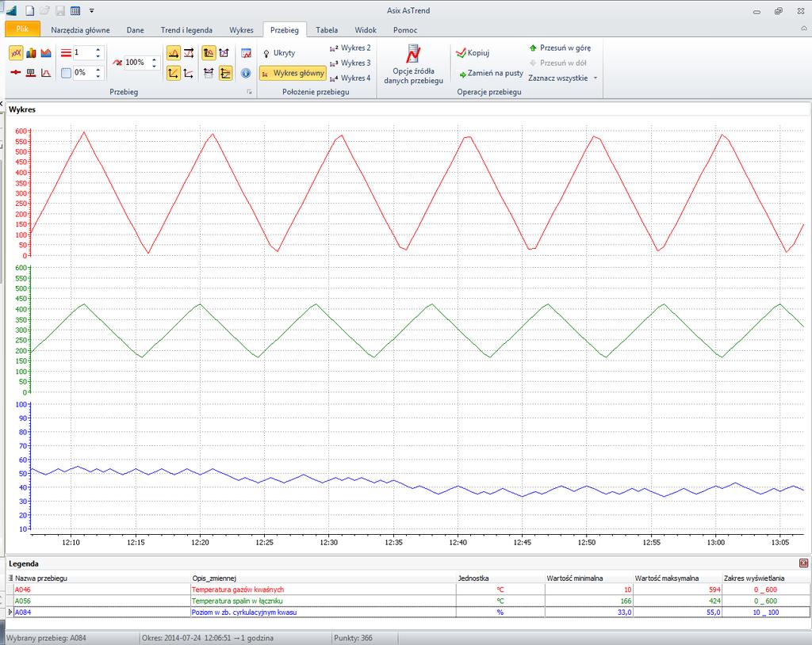Toggle the horizontal axis with peak option

pyautogui.click(x=174, y=53)
